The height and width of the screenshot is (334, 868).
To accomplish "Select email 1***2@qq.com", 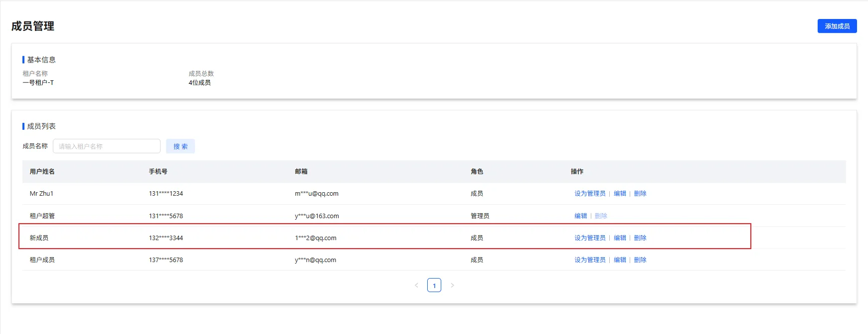I will pyautogui.click(x=316, y=238).
